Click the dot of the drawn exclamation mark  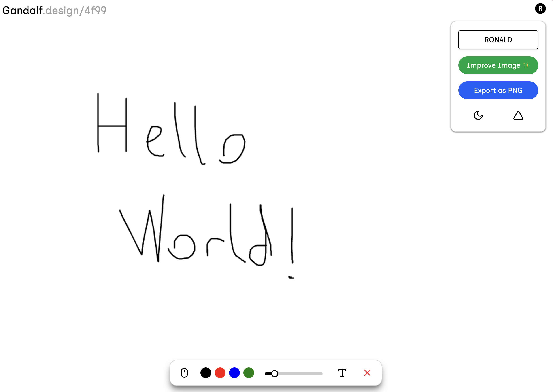tap(291, 278)
